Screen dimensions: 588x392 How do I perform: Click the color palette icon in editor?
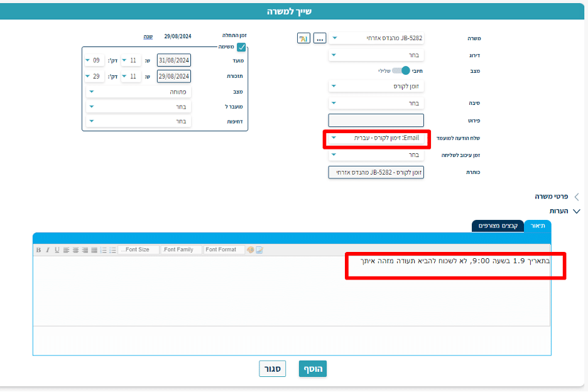[250, 250]
